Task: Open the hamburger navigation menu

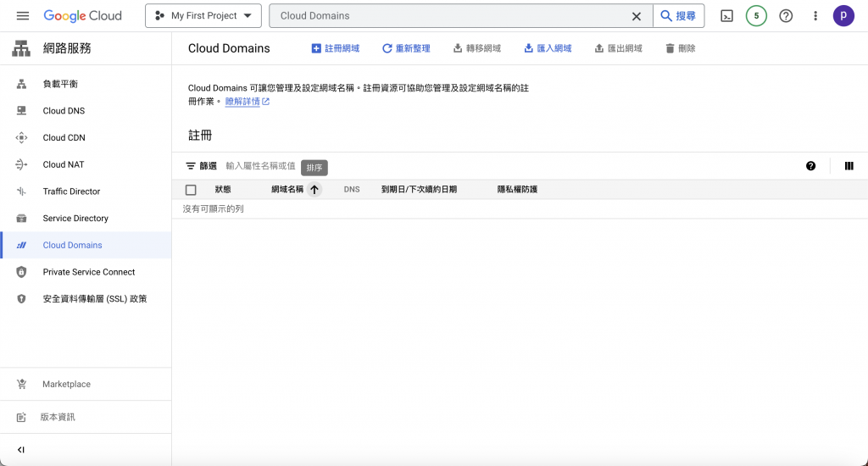Action: pos(23,16)
